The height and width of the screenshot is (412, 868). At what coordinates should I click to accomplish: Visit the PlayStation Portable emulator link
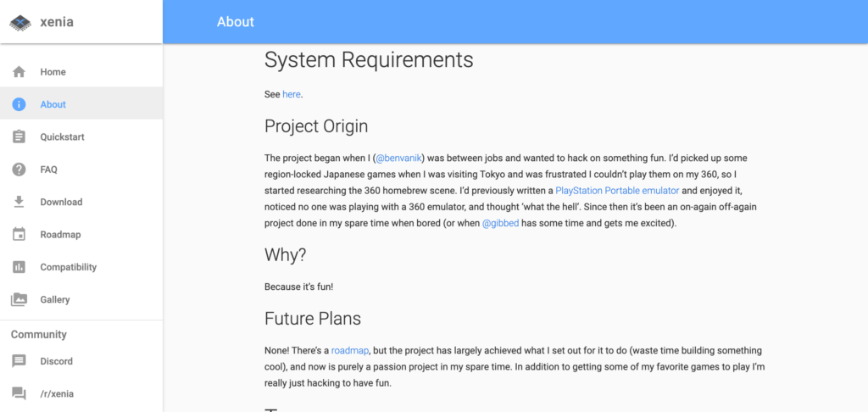[x=617, y=191]
